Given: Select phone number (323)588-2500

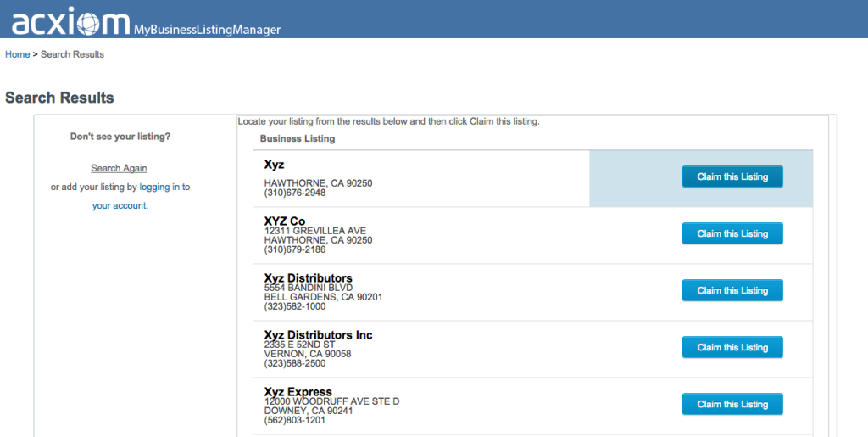Looking at the screenshot, I should coord(294,363).
